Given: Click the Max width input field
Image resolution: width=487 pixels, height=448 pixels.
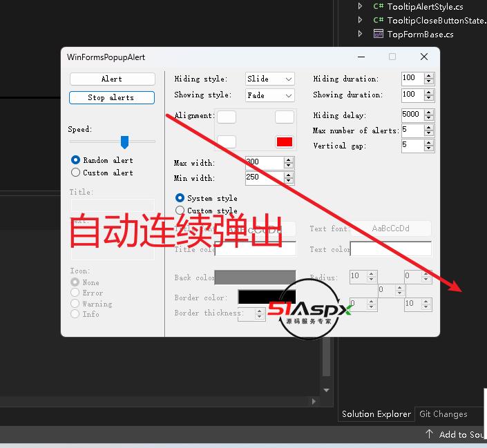Looking at the screenshot, I should pyautogui.click(x=265, y=162).
